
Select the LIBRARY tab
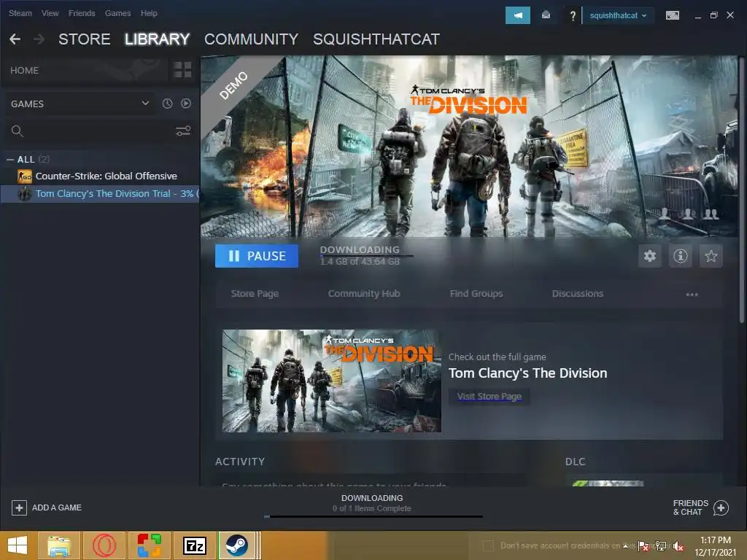[x=158, y=39]
